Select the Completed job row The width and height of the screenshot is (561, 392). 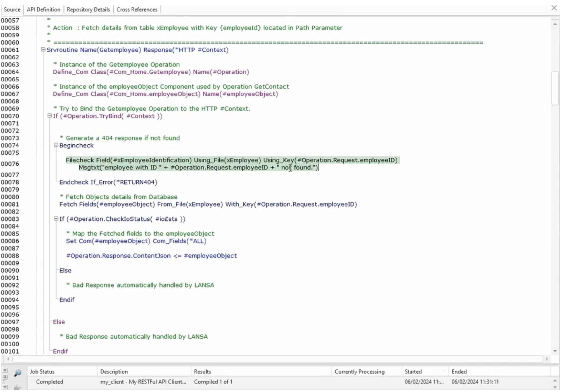[289, 382]
